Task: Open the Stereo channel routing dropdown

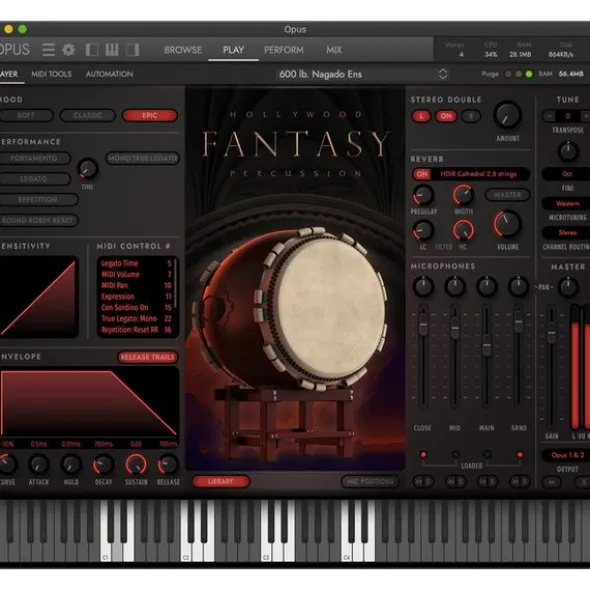Action: (567, 233)
